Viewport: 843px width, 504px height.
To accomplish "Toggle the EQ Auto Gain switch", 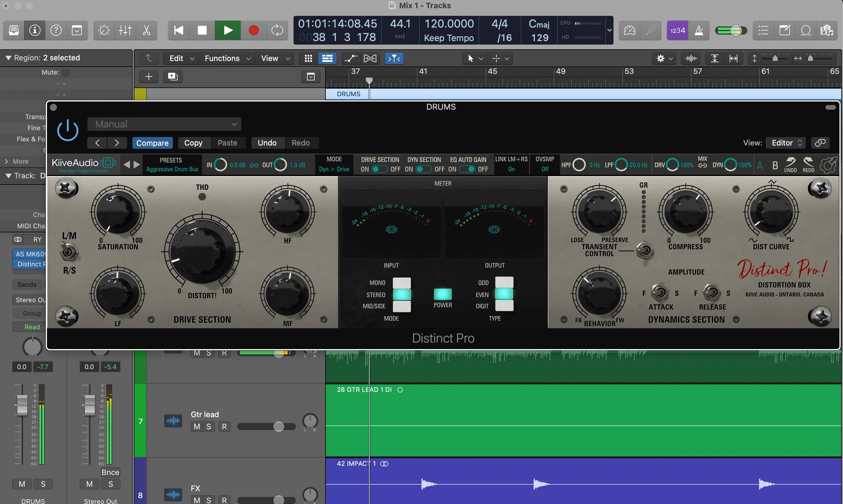I will (467, 169).
